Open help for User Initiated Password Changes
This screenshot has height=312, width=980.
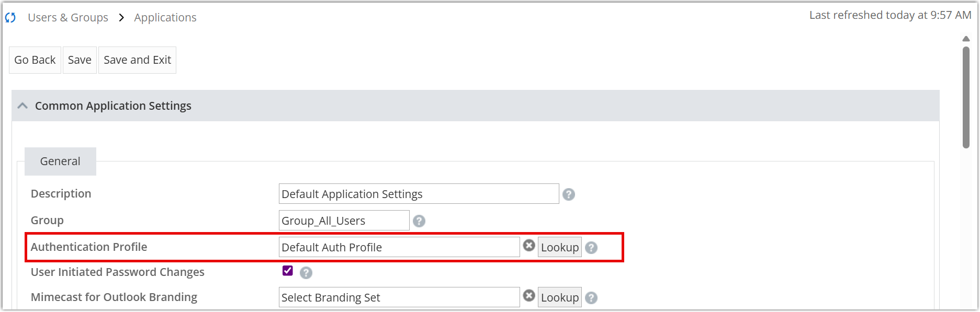tap(306, 272)
